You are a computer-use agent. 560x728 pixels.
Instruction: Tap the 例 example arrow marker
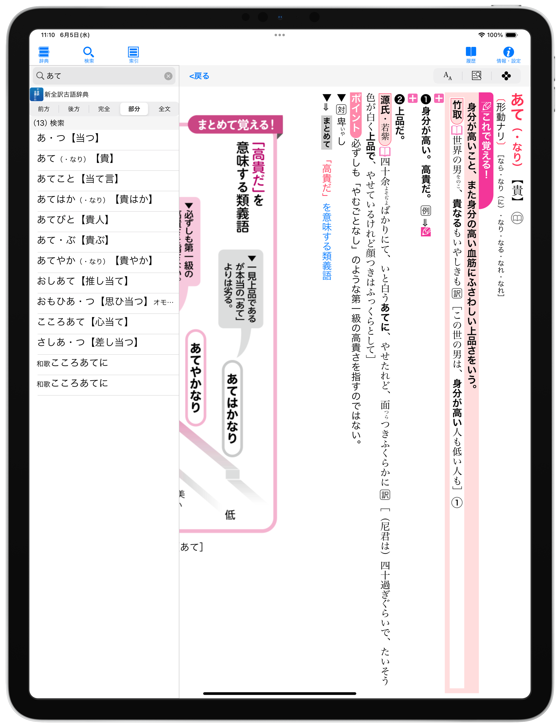point(425,221)
